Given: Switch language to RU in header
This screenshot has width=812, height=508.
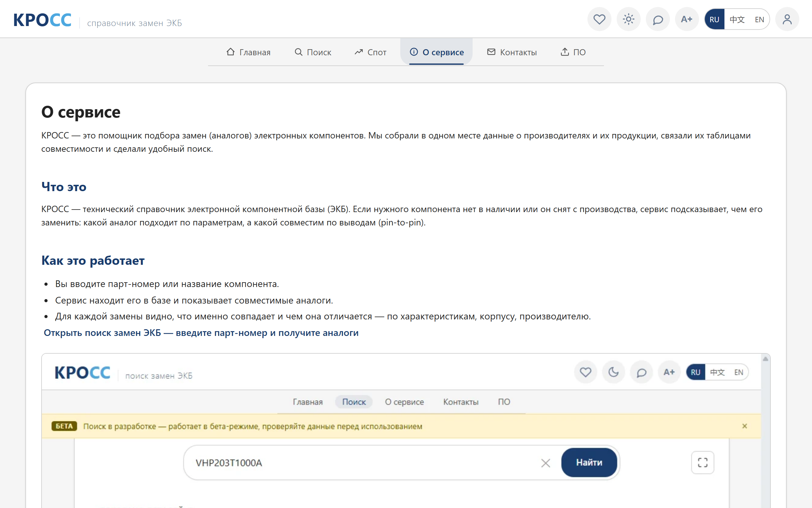Looking at the screenshot, I should (x=714, y=19).
